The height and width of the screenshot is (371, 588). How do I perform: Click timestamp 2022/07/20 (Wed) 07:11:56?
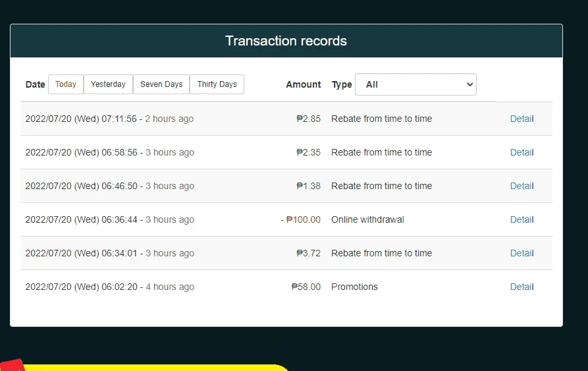point(81,119)
